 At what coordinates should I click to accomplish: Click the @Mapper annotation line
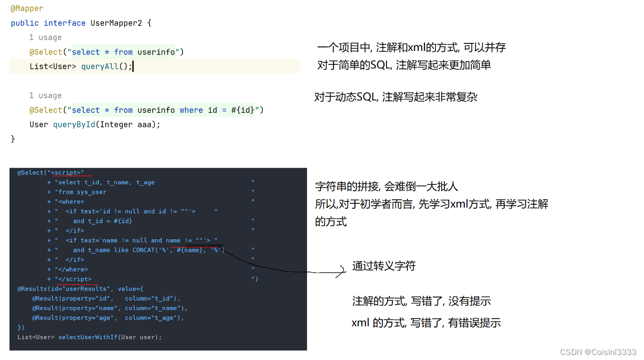click(x=27, y=8)
